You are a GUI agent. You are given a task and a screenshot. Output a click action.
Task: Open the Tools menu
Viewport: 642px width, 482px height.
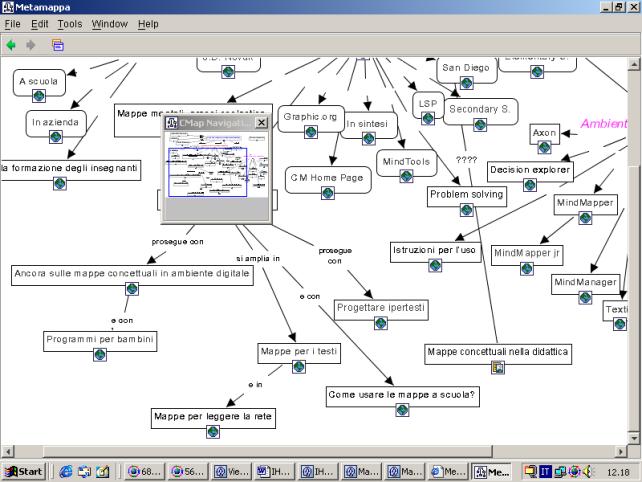point(70,24)
